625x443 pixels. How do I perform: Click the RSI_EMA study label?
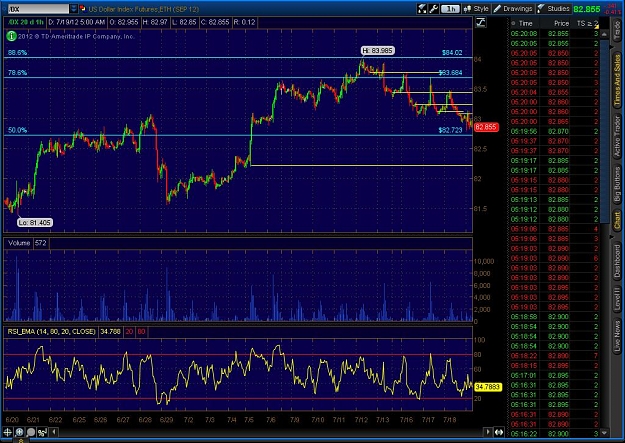(51, 332)
